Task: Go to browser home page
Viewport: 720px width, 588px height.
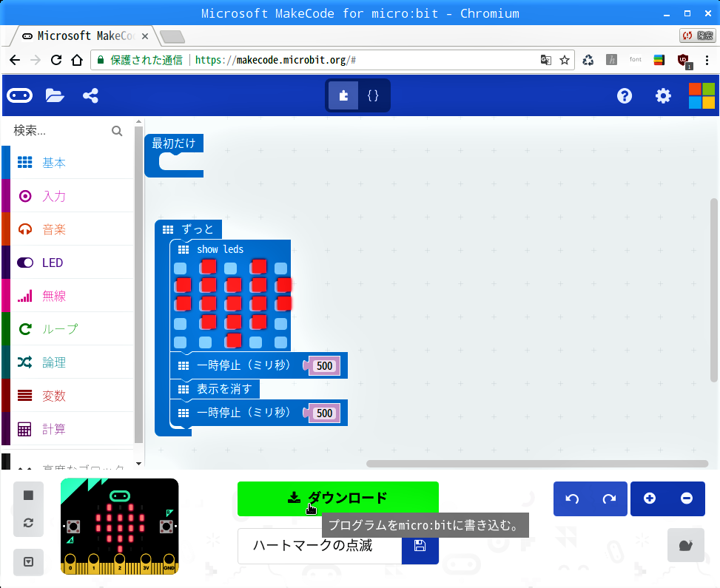Action: pos(77,60)
